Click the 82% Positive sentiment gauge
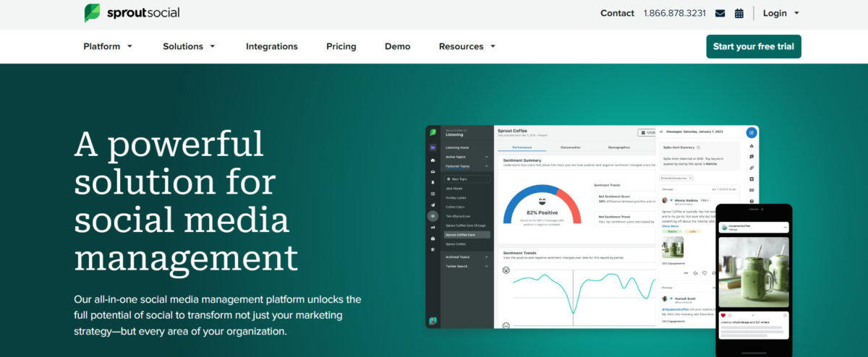Screen dimensions: 868x357 point(542,204)
